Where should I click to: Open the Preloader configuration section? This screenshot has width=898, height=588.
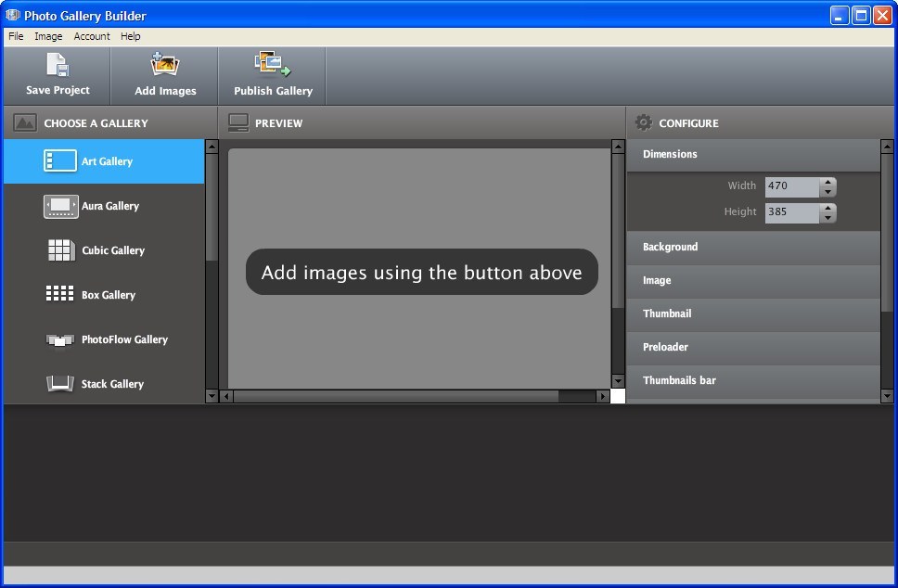coord(753,347)
